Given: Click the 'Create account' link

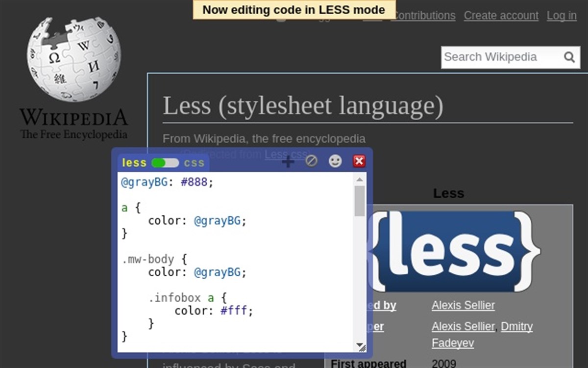Looking at the screenshot, I should coord(501,15).
